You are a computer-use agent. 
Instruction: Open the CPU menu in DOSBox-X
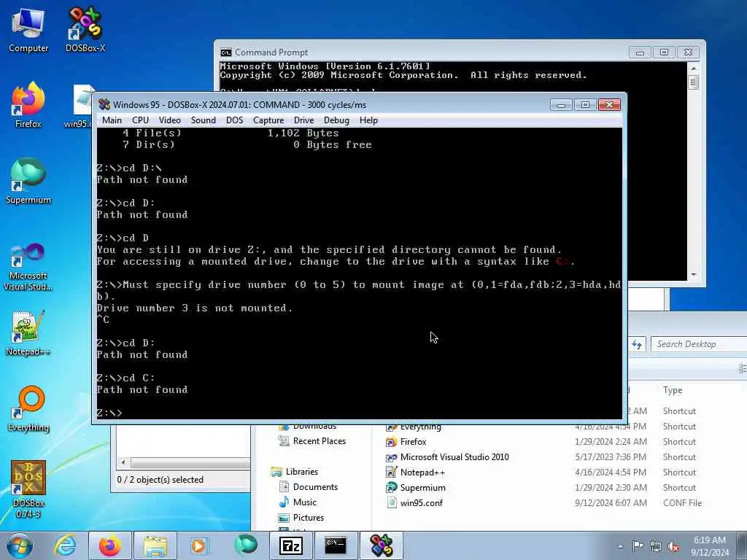coord(140,120)
